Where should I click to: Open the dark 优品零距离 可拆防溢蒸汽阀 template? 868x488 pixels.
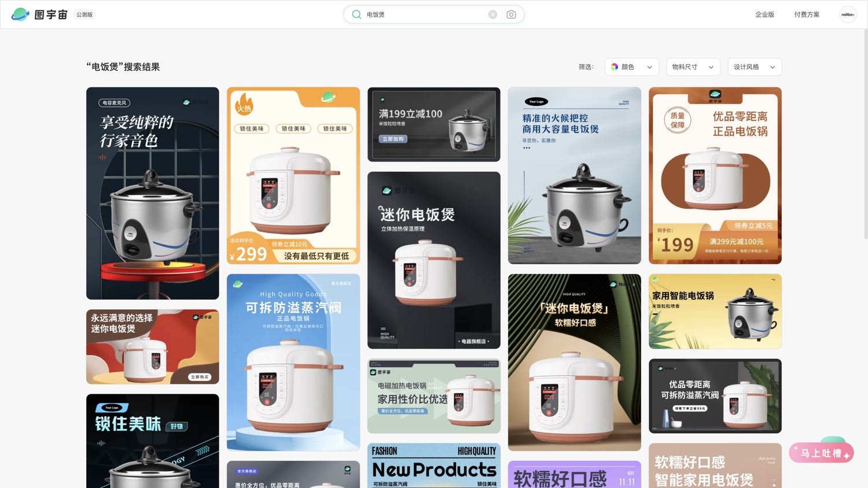(x=715, y=396)
